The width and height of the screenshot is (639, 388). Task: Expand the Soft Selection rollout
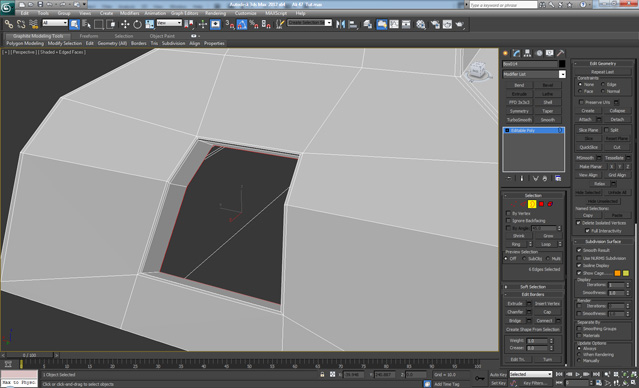coord(533,287)
